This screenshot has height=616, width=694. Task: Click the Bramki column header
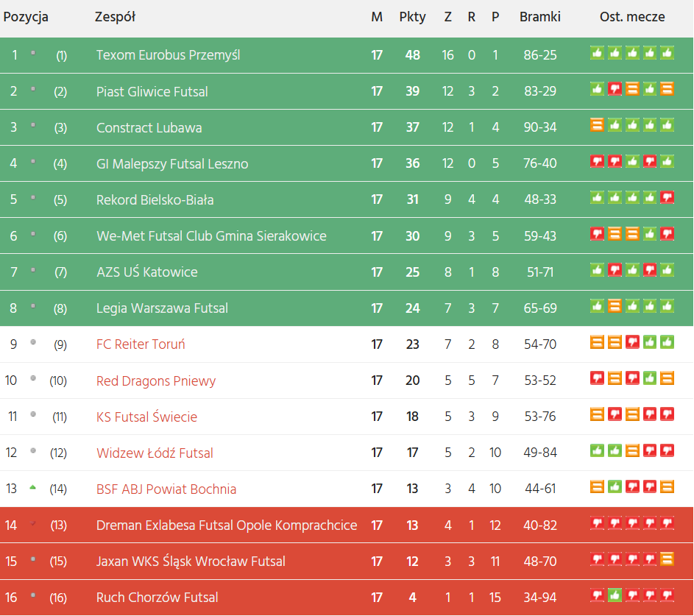tap(539, 17)
